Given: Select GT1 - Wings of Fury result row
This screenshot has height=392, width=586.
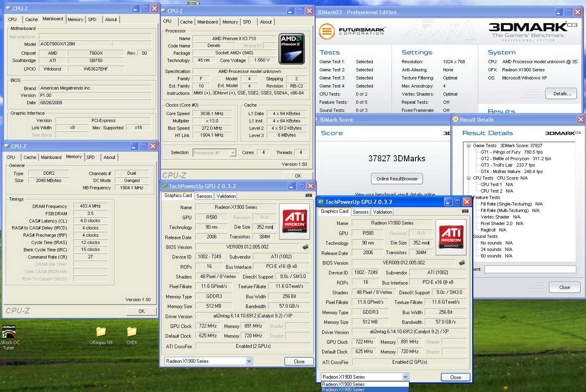Looking at the screenshot, I should pos(511,152).
